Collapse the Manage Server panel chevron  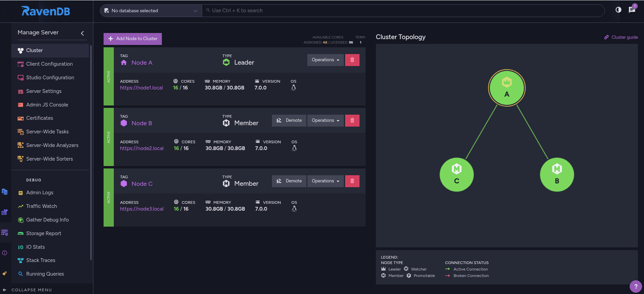[82, 33]
